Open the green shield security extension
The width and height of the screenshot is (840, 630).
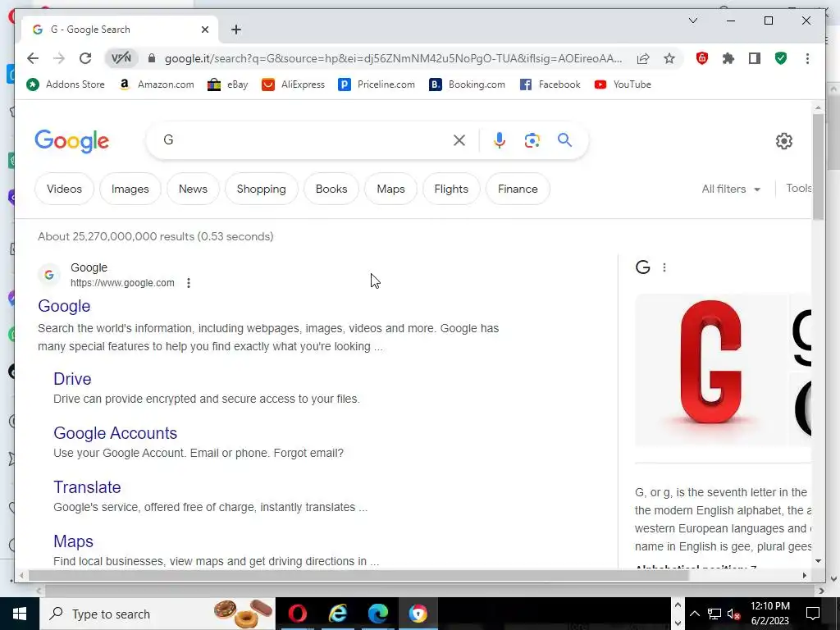point(781,58)
